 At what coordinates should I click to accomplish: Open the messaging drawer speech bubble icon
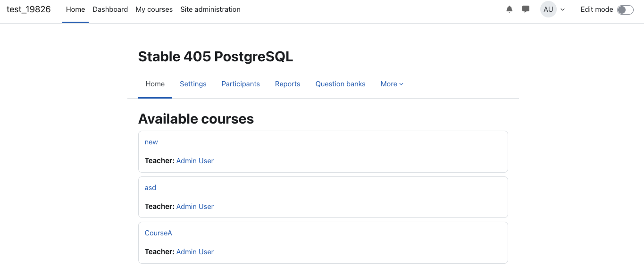pyautogui.click(x=526, y=9)
